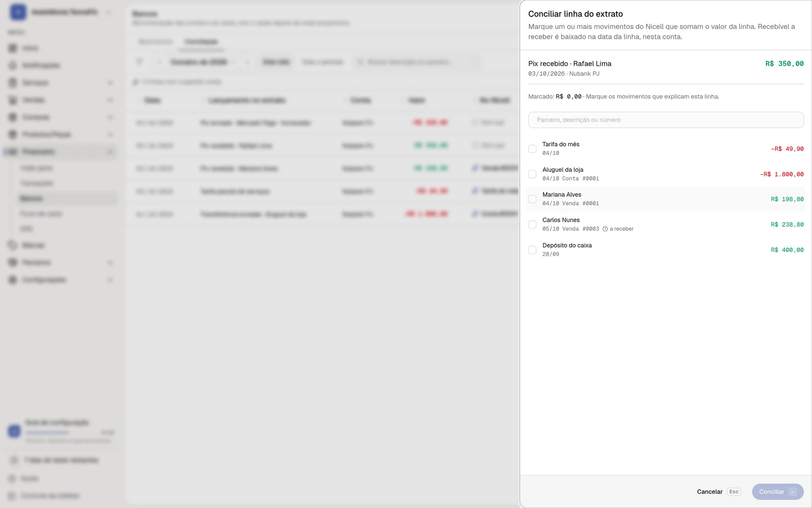
Task: Click the 04/10 Venda #0001 detail text
Action: [x=571, y=204]
